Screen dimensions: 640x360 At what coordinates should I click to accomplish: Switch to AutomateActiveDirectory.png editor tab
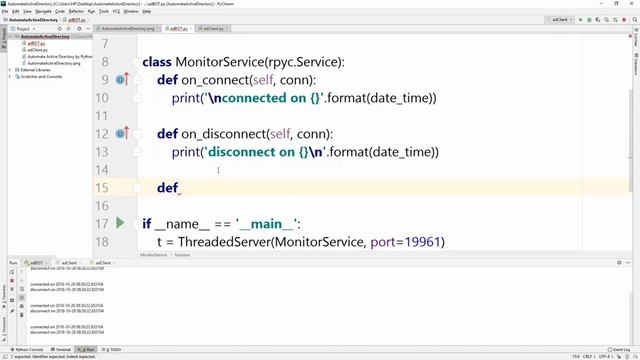click(x=127, y=29)
